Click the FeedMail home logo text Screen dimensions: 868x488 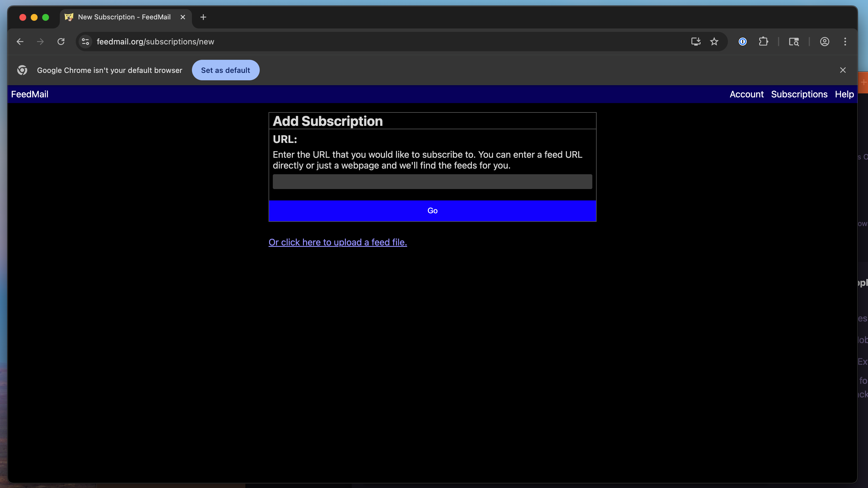coord(30,94)
